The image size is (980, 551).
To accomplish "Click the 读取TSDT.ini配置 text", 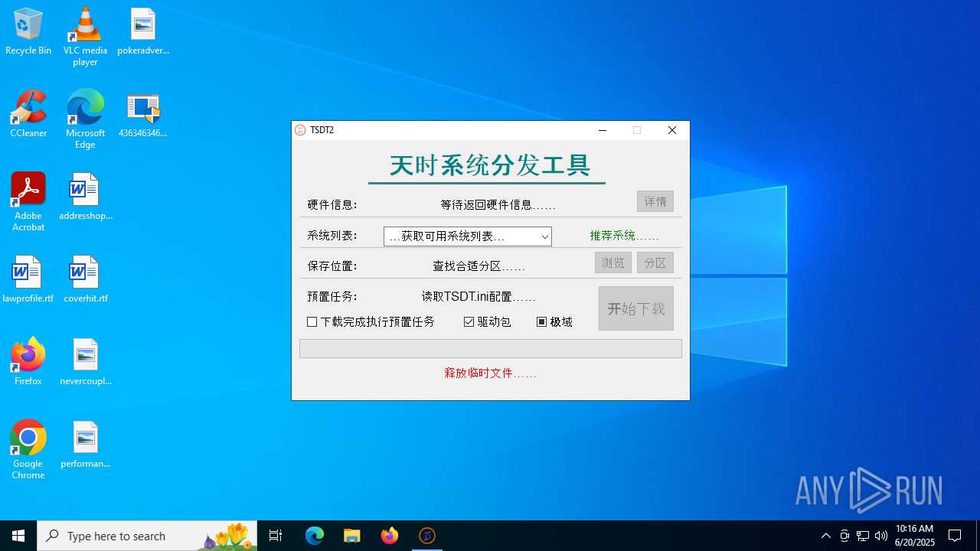I will [x=479, y=297].
